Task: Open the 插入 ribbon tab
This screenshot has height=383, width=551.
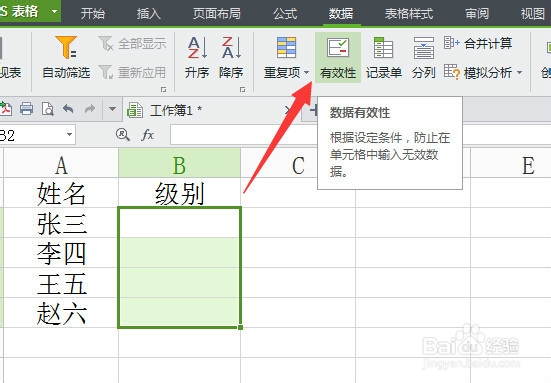Action: [149, 14]
